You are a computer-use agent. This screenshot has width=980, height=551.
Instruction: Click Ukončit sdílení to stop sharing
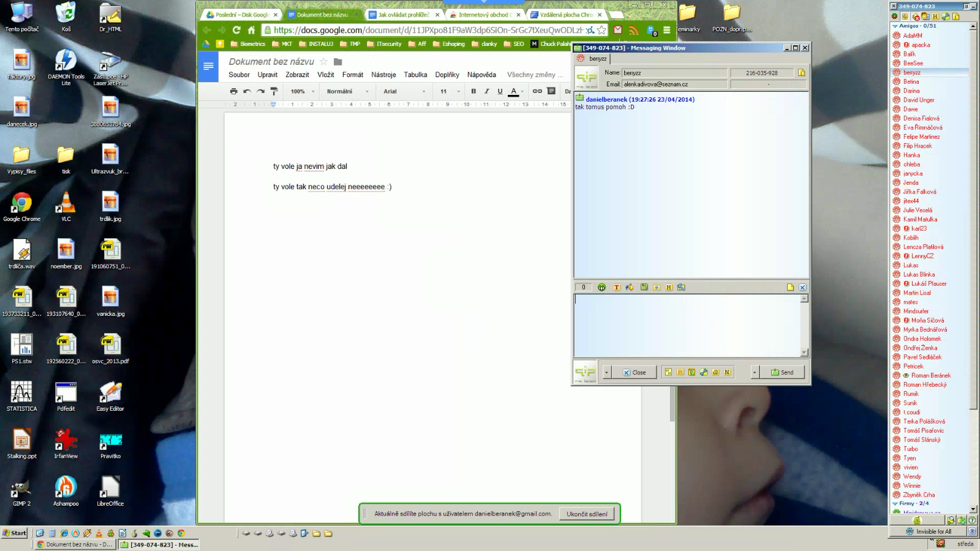point(587,514)
